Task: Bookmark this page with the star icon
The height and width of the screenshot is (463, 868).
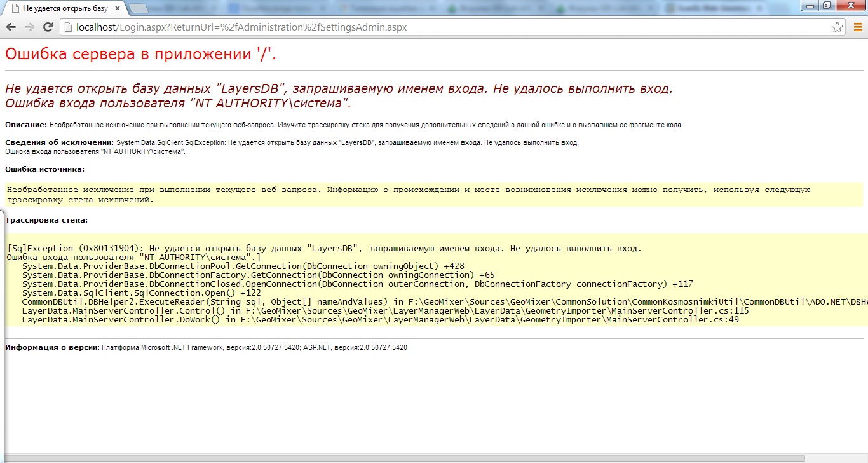Action: click(837, 27)
